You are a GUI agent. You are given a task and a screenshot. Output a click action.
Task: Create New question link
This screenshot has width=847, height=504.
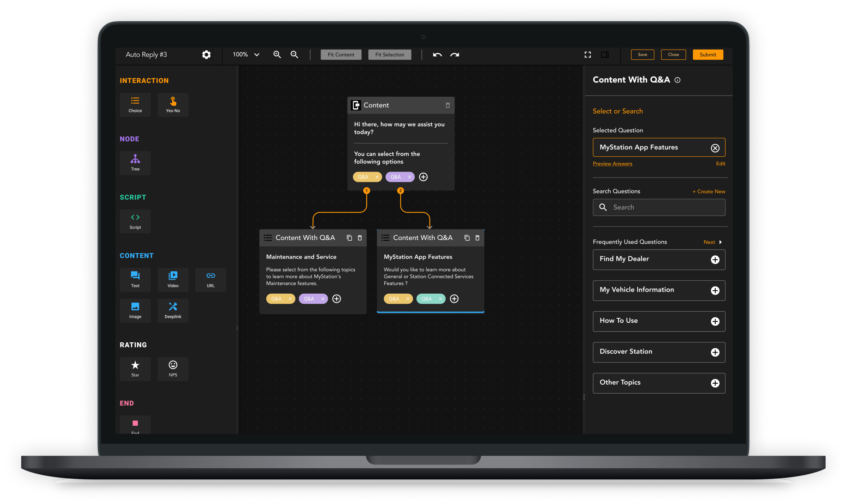(709, 191)
